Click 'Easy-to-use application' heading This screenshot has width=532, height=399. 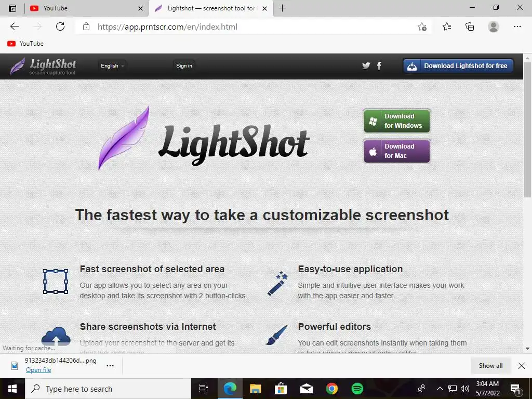point(350,269)
